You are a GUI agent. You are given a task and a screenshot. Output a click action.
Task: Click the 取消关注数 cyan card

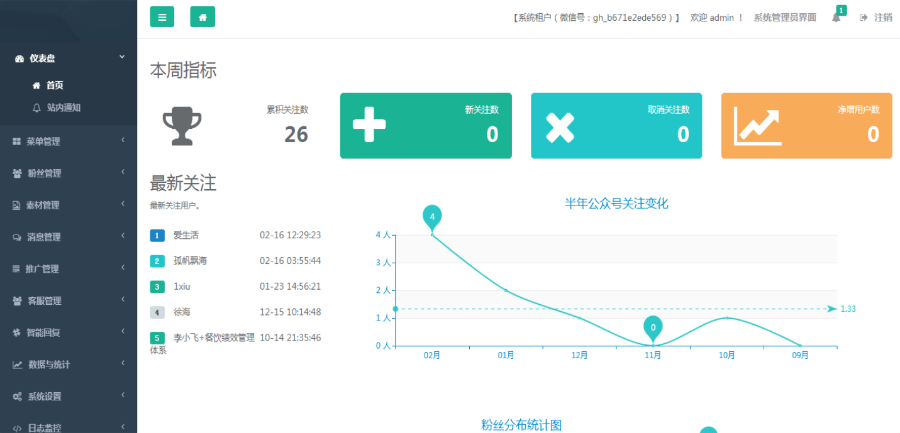pos(616,126)
